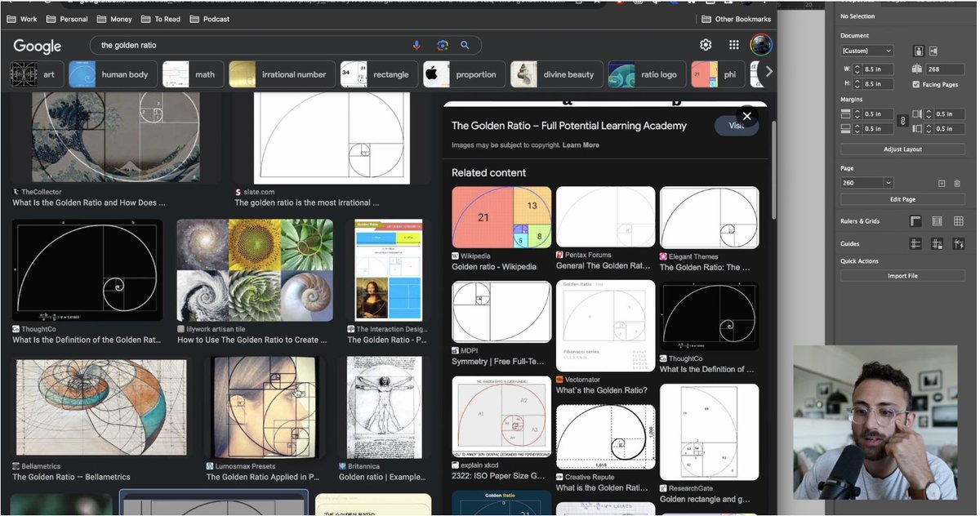Select the 'ratio logo' filter chip
Image resolution: width=980 pixels, height=516 pixels.
pos(646,74)
